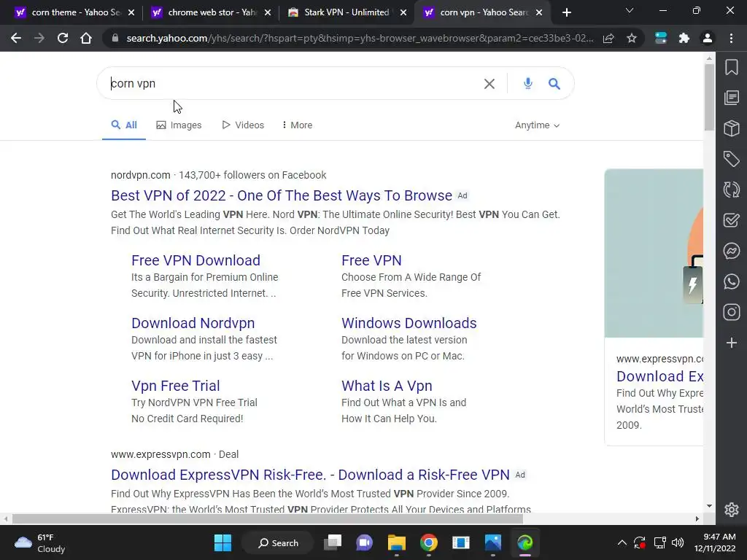Open the Vpn Free Trial link
The height and width of the screenshot is (560, 747).
click(176, 386)
